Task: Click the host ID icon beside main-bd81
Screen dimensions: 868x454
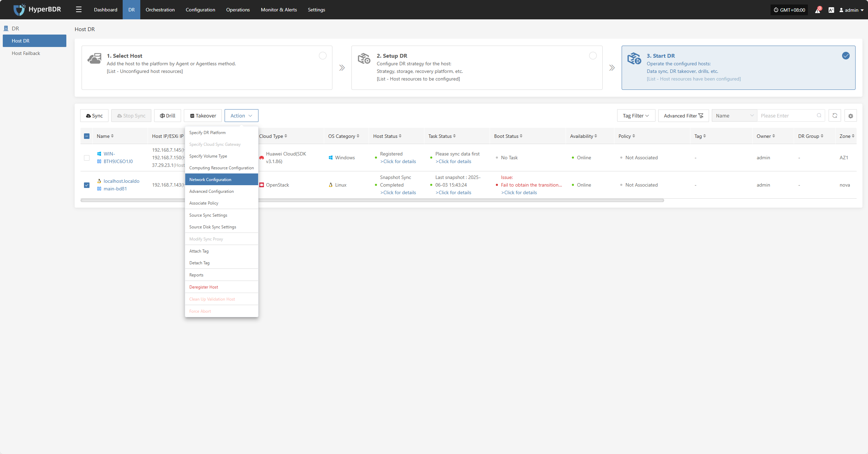Action: pos(99,189)
